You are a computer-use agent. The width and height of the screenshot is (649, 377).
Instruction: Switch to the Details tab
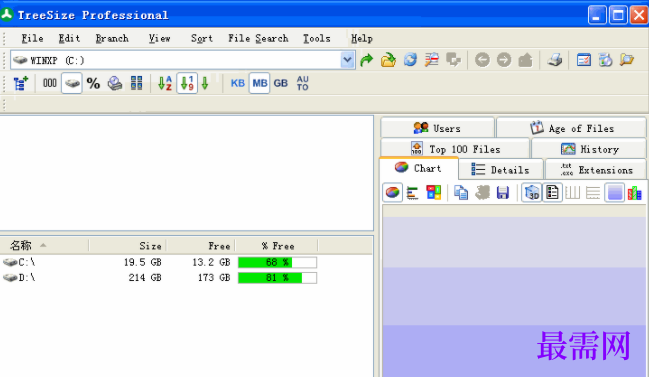tap(500, 170)
